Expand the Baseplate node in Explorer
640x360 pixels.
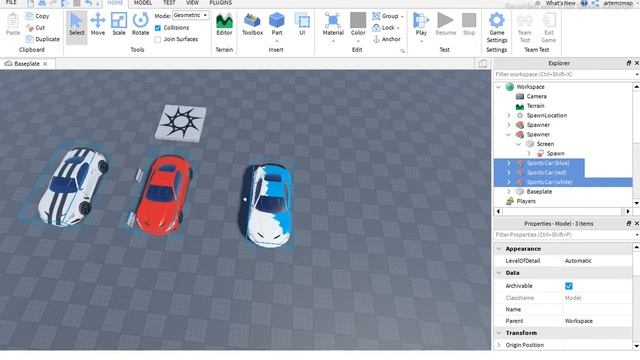(x=509, y=192)
